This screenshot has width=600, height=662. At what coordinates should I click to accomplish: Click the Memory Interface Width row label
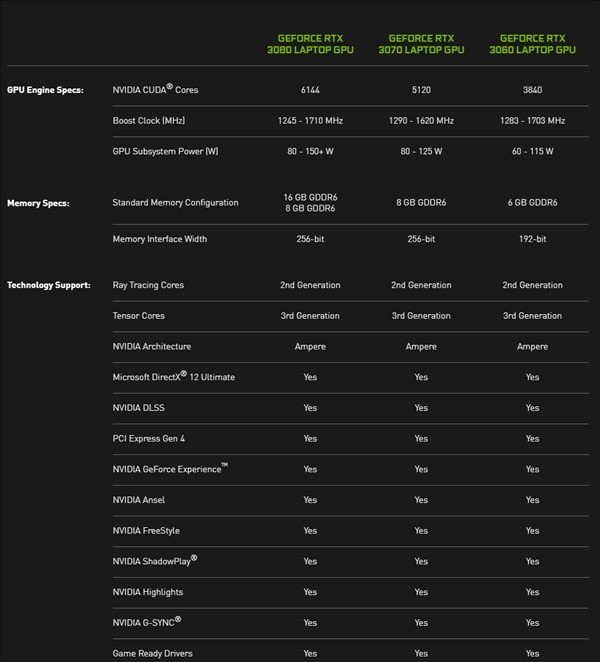(160, 239)
